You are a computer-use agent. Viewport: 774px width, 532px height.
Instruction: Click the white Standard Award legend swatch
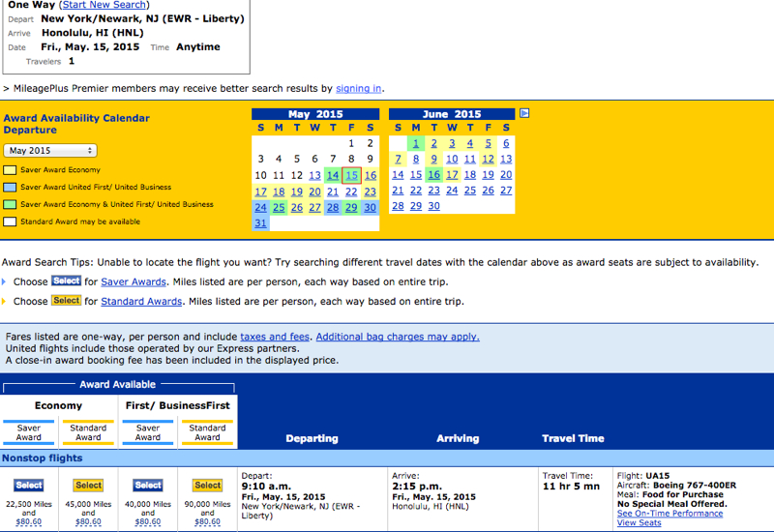point(10,222)
